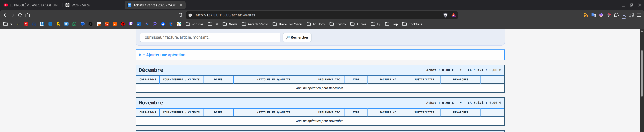Click the browser forward arrow
Screen dimensions: 644x132
[x=13, y=15]
